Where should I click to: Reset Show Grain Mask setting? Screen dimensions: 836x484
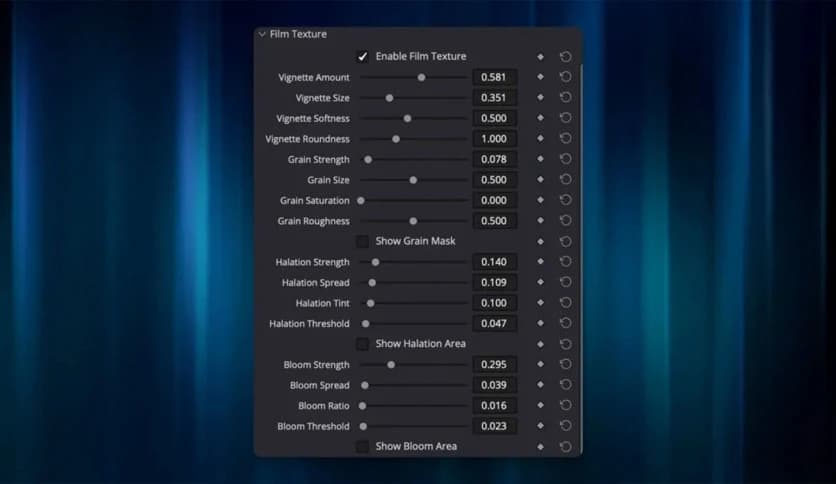(566, 241)
